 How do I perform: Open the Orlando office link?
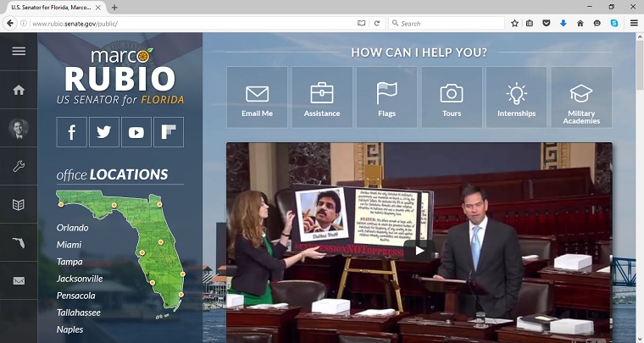72,228
